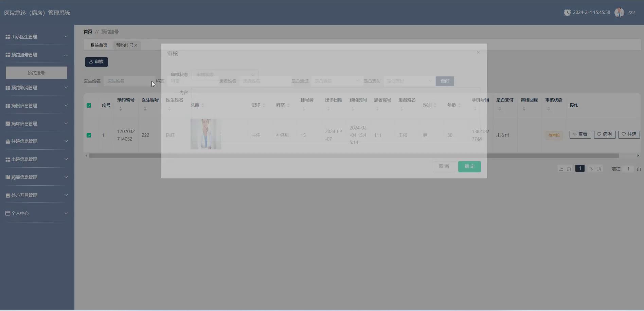The image size is (644, 311).
Task: Click the 病床信息管理 sidebar icon
Action: 7,123
